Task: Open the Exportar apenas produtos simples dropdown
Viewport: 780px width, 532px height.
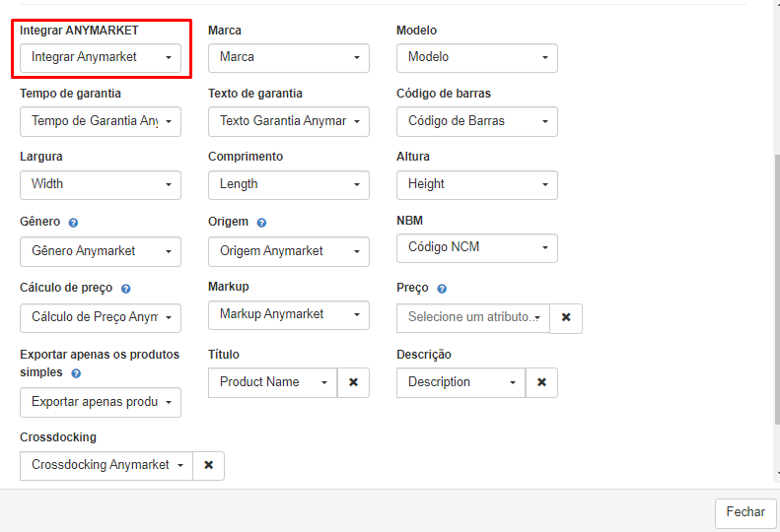Action: (x=101, y=402)
